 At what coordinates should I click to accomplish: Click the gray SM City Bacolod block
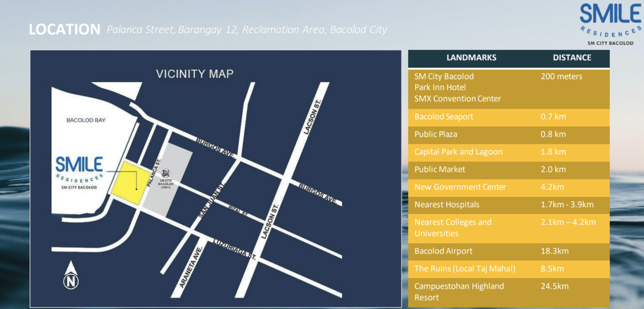pos(168,180)
